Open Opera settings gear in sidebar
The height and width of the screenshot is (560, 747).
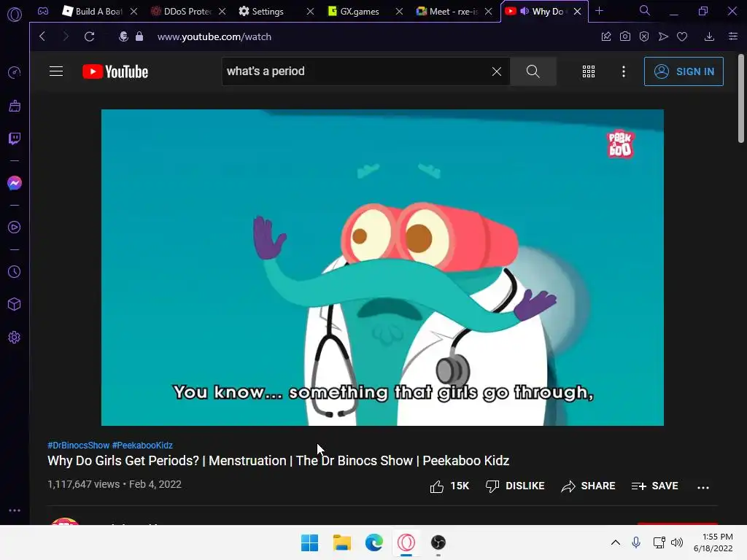15,337
